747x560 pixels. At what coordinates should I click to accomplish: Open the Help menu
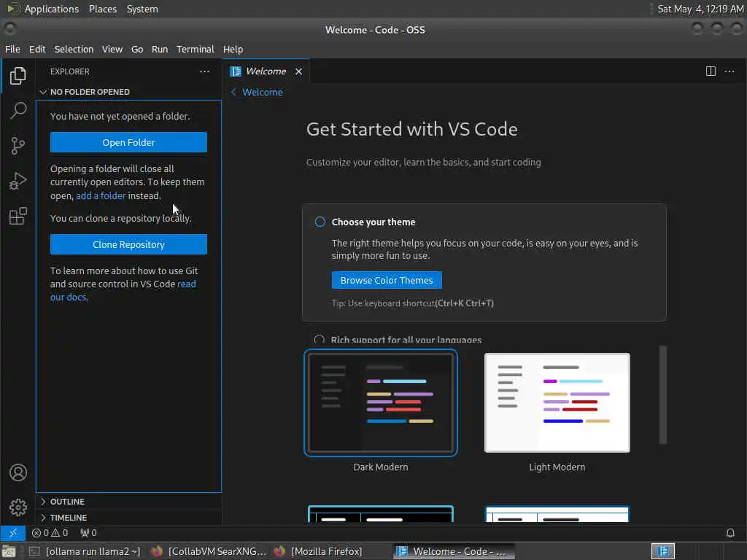tap(233, 49)
